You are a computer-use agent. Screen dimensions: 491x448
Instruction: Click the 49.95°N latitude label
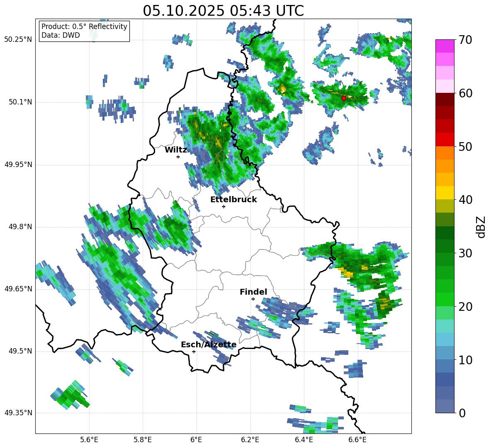coord(18,165)
